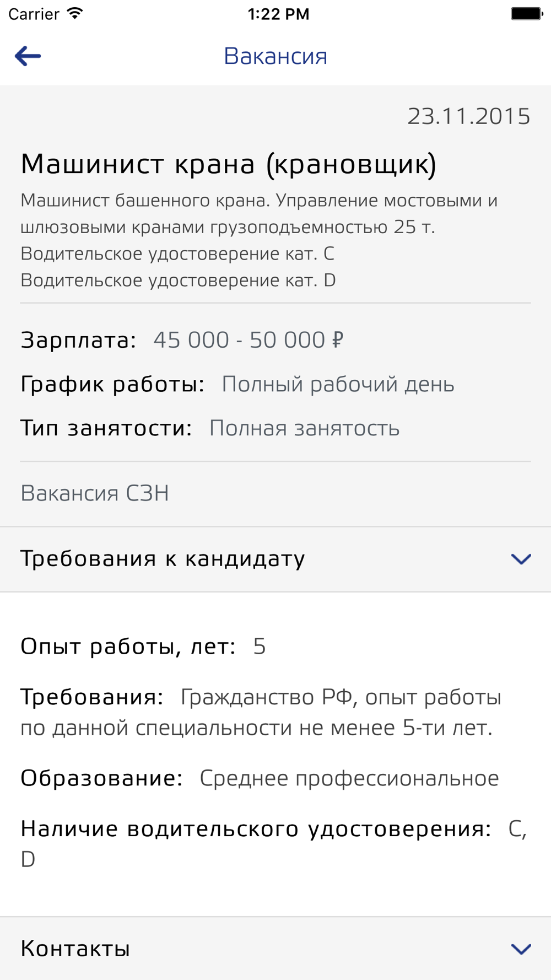551x980 pixels.
Task: Tap the status bar clock 1:22 PM
Action: click(278, 14)
